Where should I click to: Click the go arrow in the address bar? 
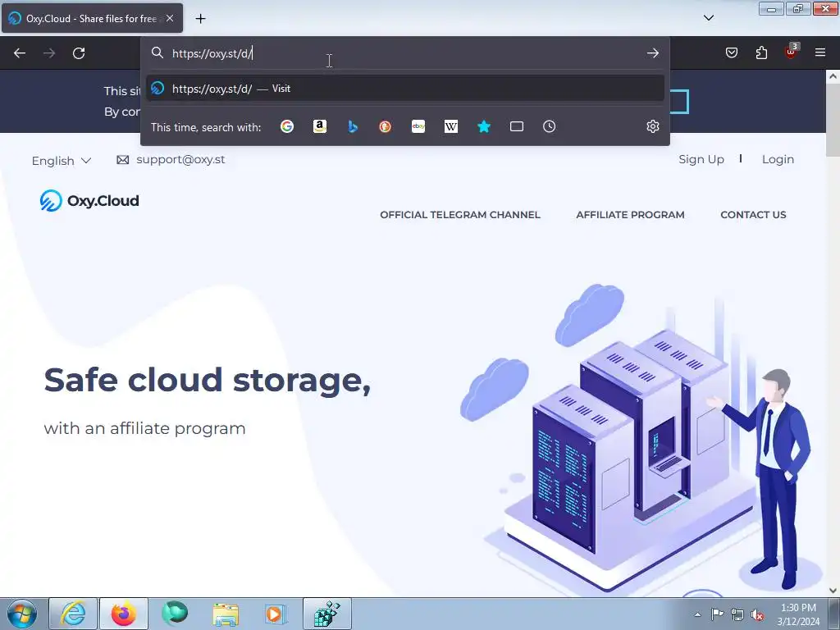(x=652, y=53)
